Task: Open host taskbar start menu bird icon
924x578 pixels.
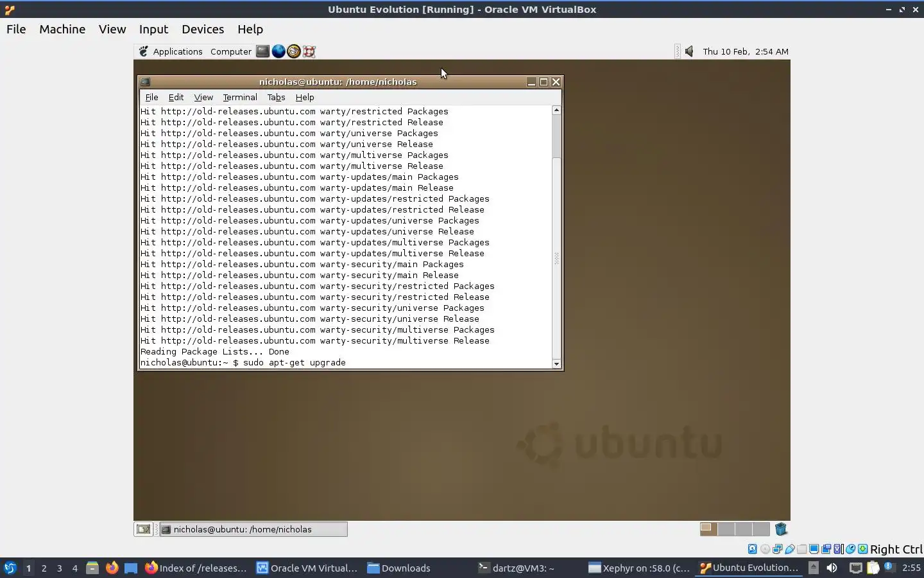Action: [10, 568]
